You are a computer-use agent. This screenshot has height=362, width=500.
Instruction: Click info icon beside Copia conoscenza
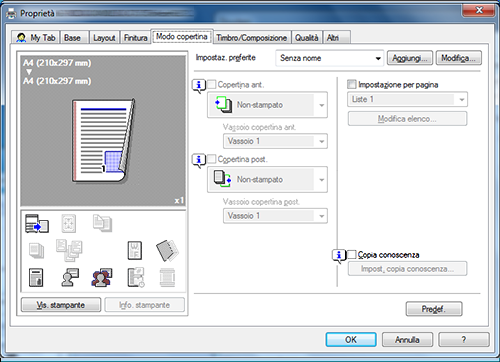(x=339, y=256)
